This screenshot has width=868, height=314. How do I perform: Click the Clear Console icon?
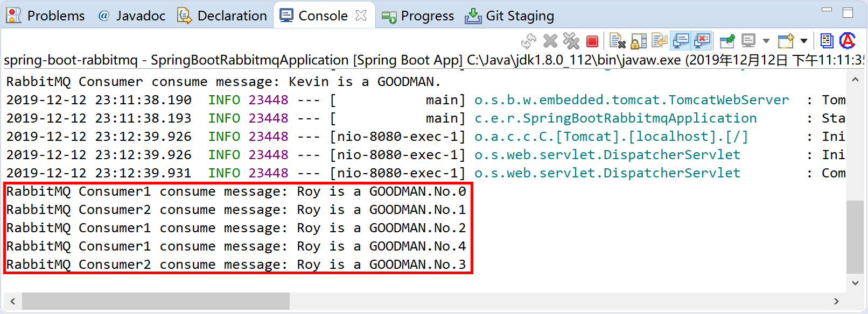point(617,41)
